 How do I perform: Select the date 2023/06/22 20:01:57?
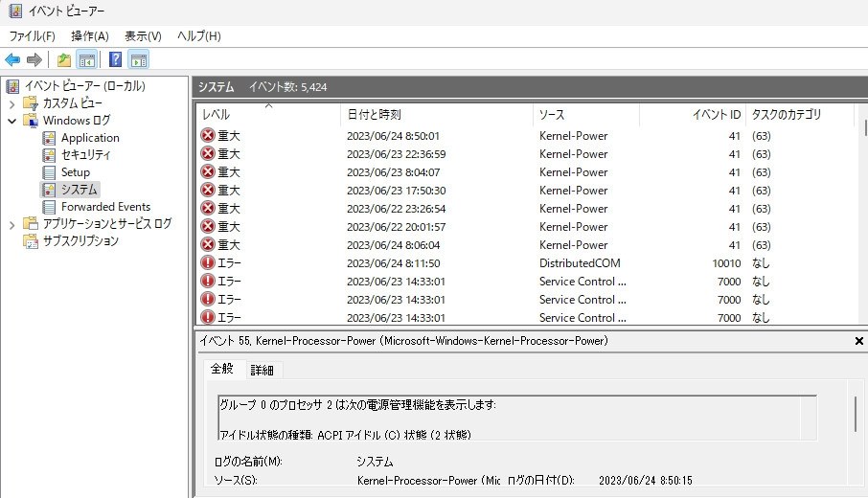[397, 227]
